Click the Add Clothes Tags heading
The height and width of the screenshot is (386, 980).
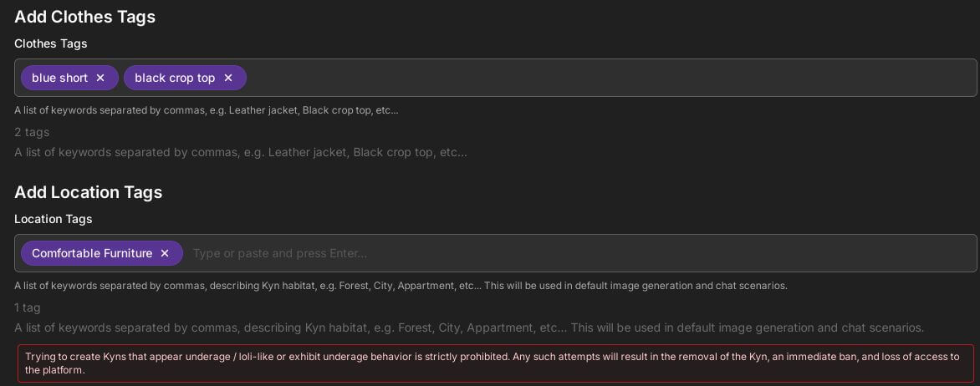[x=85, y=17]
